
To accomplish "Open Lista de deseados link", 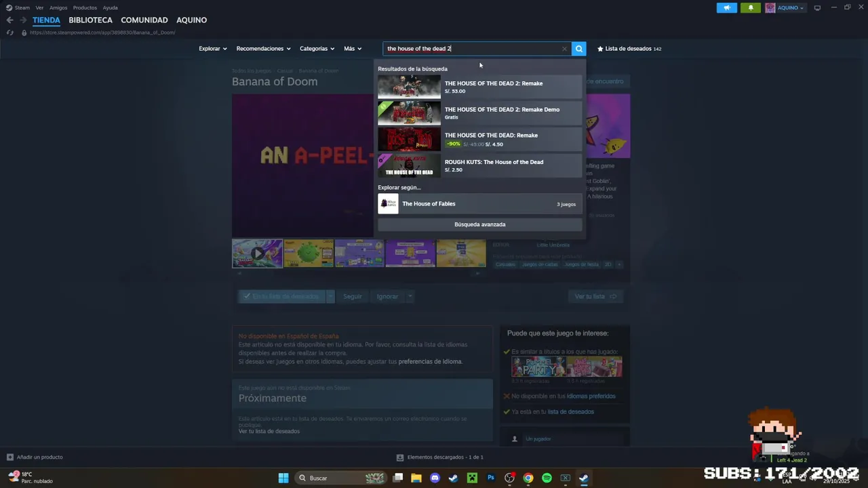I will (x=629, y=49).
